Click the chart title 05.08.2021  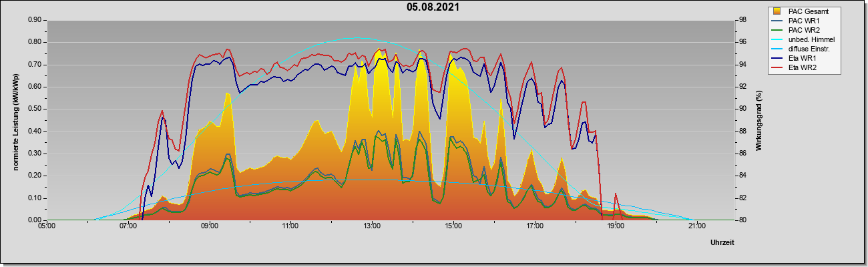coord(433,7)
